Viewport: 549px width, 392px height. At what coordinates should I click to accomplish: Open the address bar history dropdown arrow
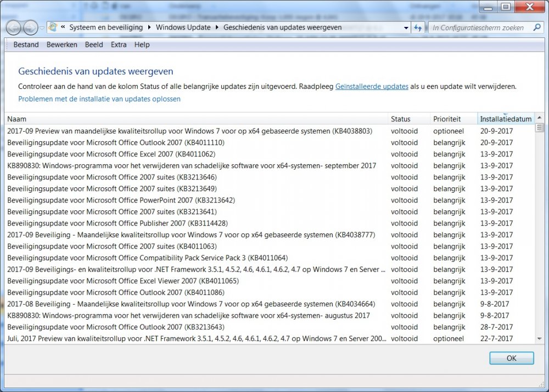coord(406,27)
